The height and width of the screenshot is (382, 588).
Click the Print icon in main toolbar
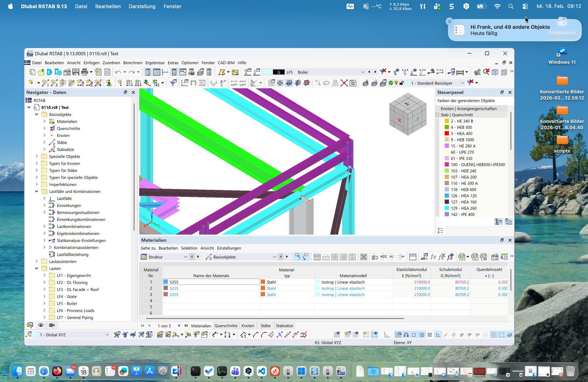click(85, 72)
